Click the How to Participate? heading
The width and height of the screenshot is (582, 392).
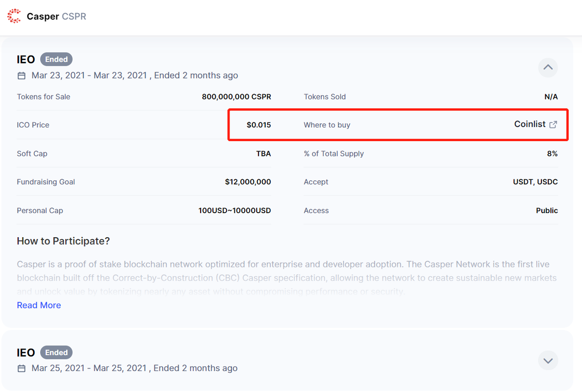(63, 241)
